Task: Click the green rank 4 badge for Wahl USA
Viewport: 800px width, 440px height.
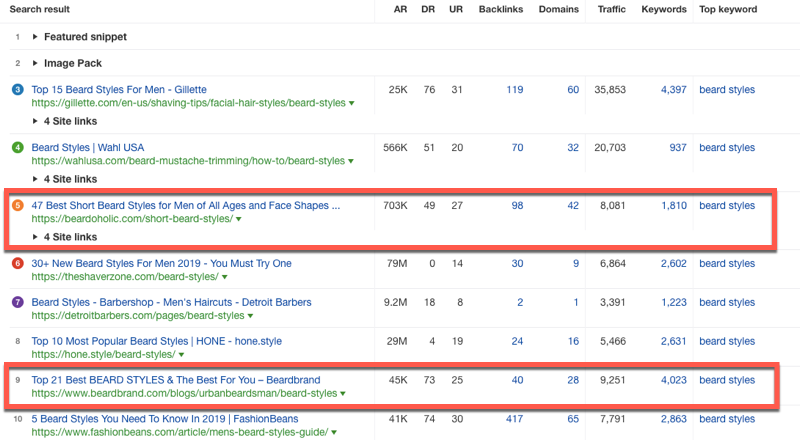Action: [17, 148]
